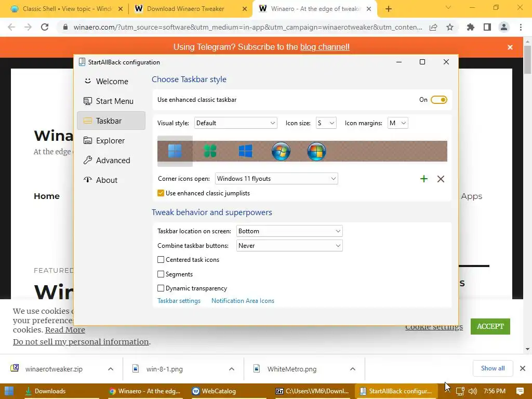This screenshot has width=532, height=399.
Task: Click the 7:56 PM clock
Action: point(495,391)
